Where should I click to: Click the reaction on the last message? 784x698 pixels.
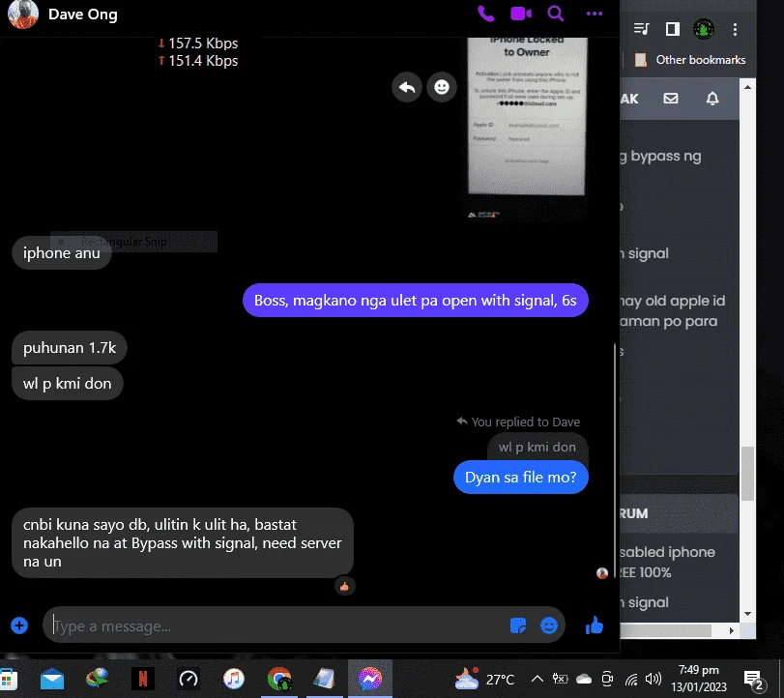344,586
